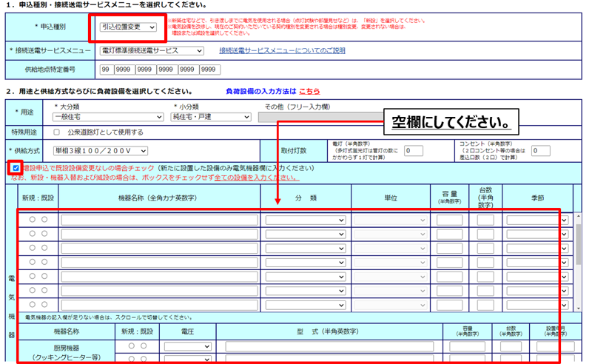Click the 単位 column header
Image resolution: width=592 pixels, height=364 pixels.
pos(391,198)
